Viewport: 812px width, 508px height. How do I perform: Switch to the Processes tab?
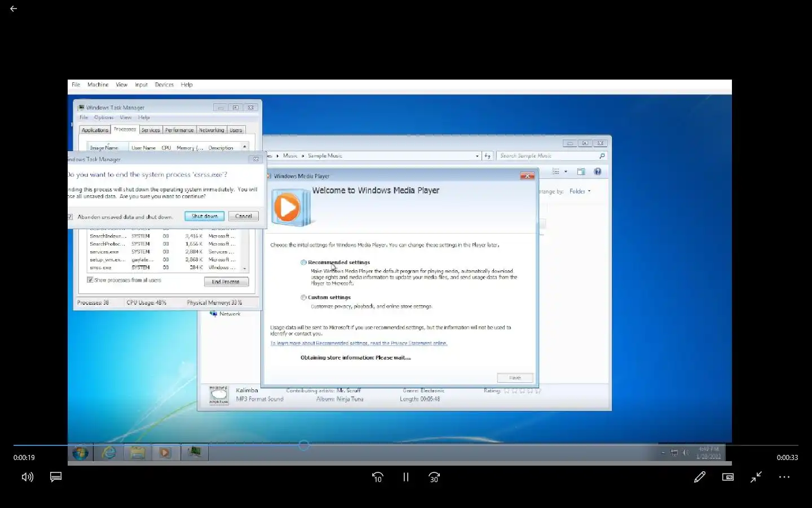(125, 129)
